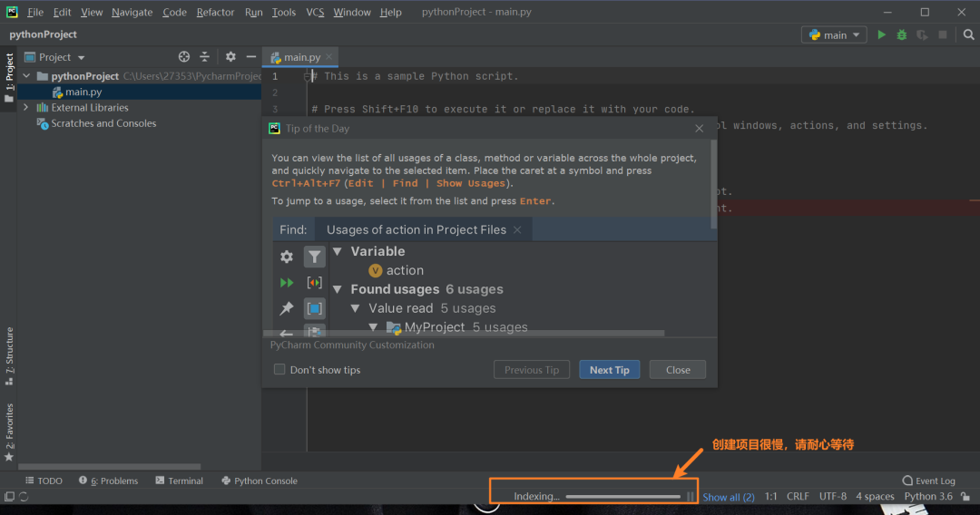Viewport: 980px width, 515px height.
Task: Open the Event Log
Action: [929, 481]
